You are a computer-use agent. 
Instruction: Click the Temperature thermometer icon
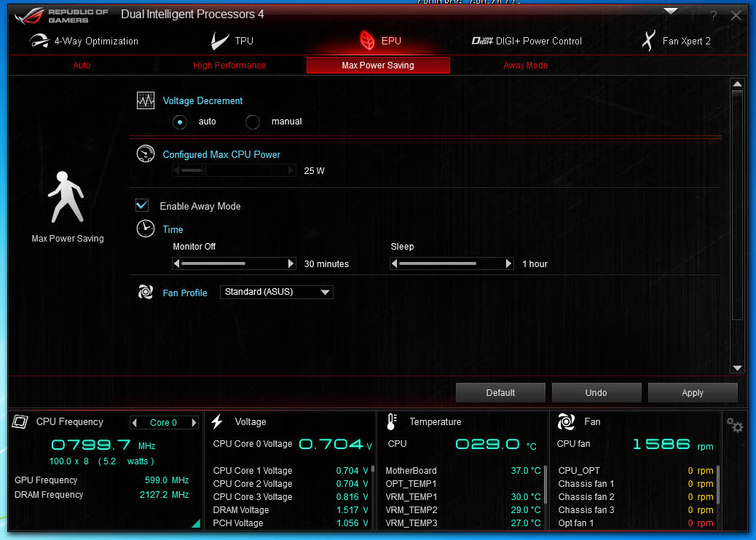pos(392,422)
